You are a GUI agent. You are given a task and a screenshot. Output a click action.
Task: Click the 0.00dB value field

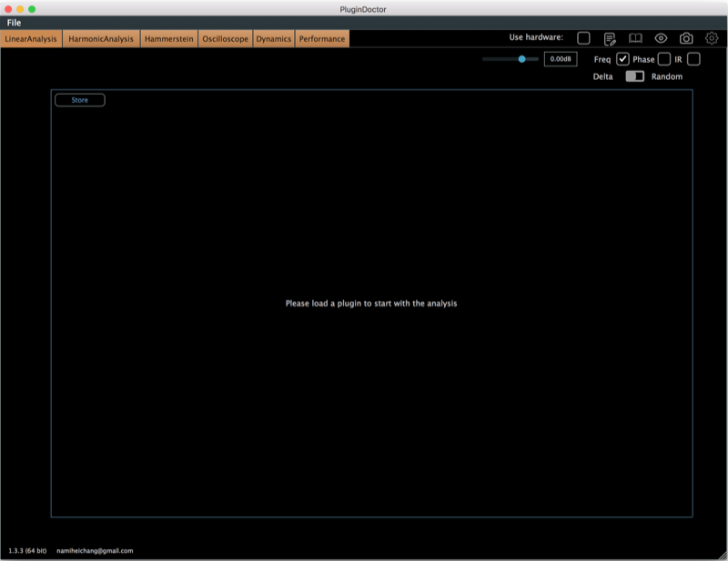[x=561, y=59]
